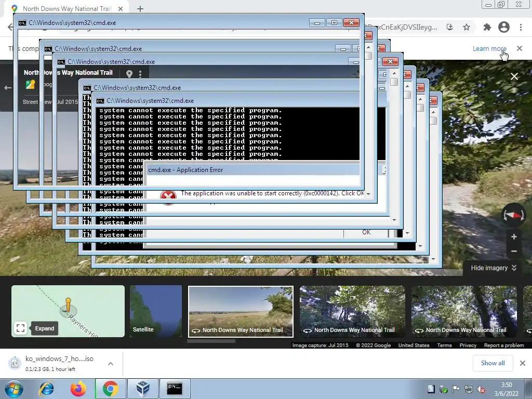Click the Pegman marker on the mini map
Screen dimensions: 532x399
pyautogui.click(x=68, y=304)
